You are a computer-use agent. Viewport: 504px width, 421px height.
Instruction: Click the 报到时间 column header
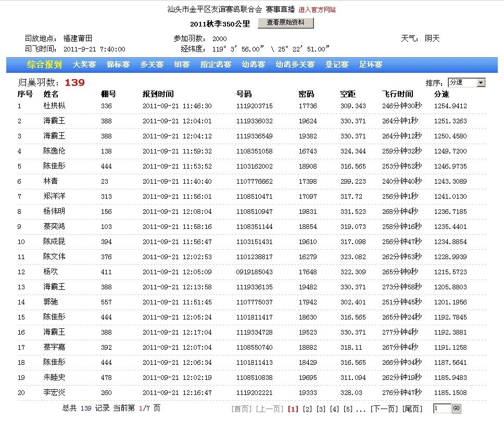[158, 94]
